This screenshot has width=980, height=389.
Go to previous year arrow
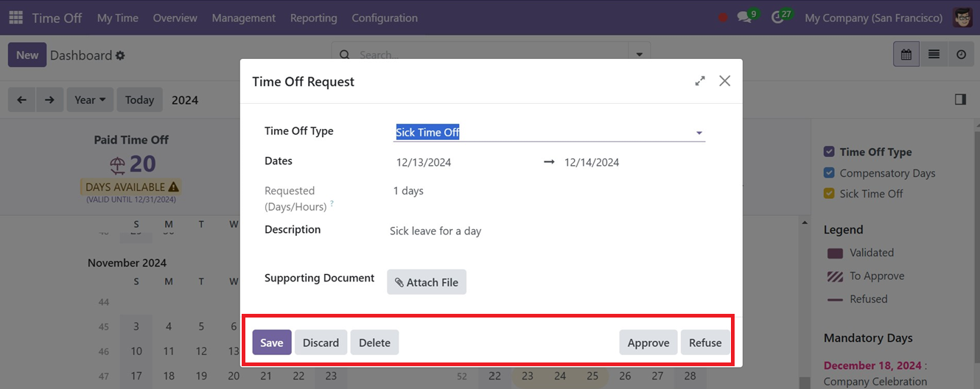[x=22, y=99]
